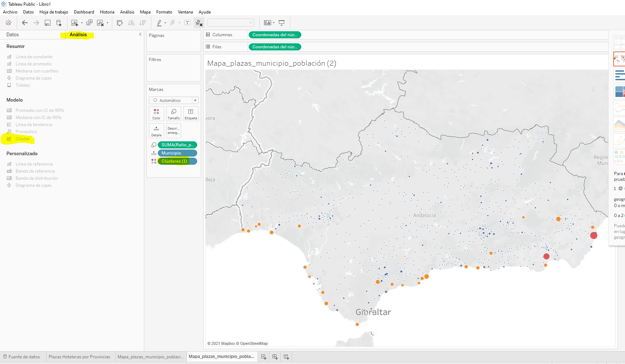The height and width of the screenshot is (364, 625).
Task: Click the Etiqueta (Label) mark icon
Action: point(190,114)
